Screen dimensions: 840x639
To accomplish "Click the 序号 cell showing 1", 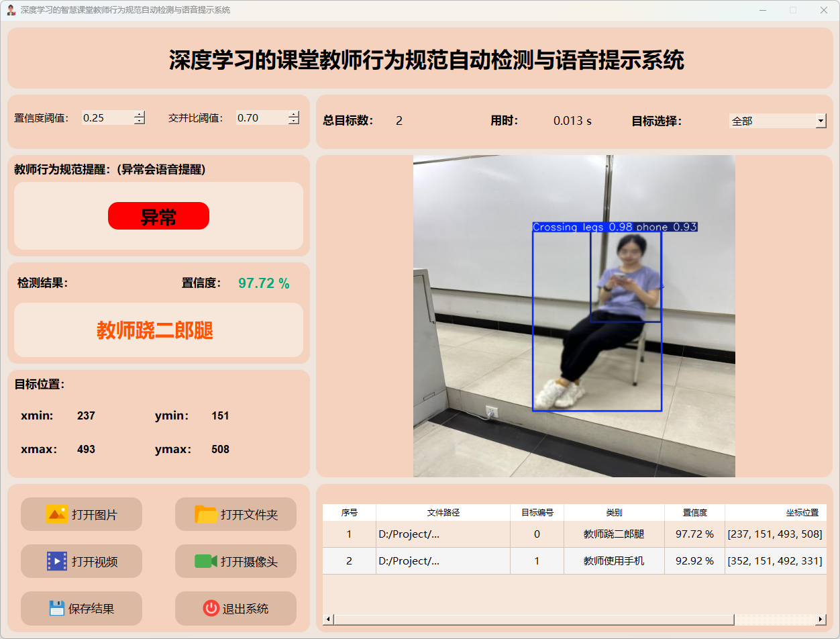I will 349,534.
